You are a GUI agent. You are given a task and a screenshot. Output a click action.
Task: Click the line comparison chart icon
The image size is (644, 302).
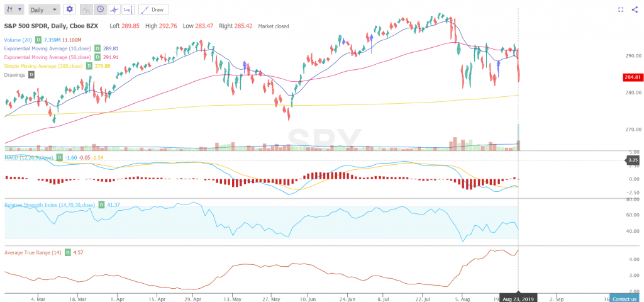[x=86, y=9]
